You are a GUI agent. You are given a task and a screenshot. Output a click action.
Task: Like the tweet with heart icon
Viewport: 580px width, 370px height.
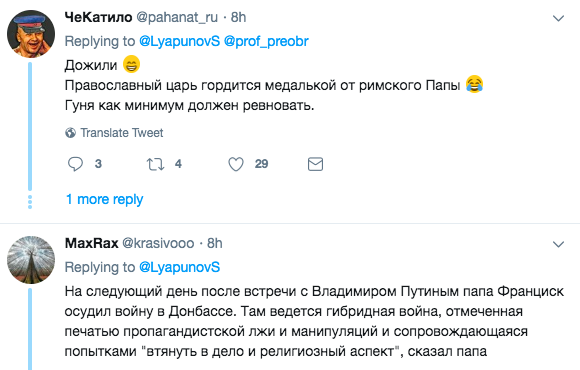(236, 164)
